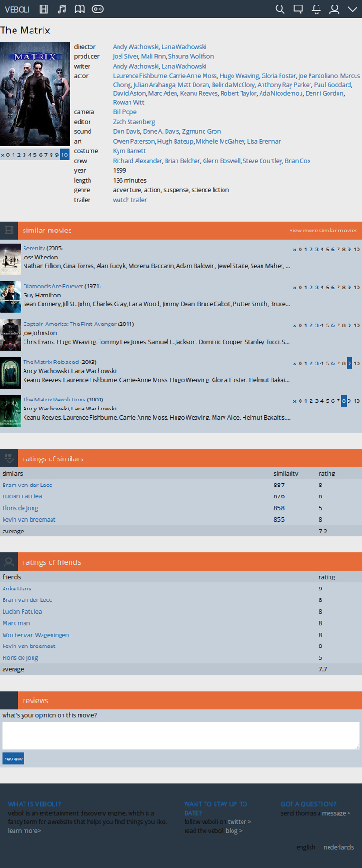Screen dimensions: 362x868
Task: Open search with the magnifier icon
Action: 280,9
